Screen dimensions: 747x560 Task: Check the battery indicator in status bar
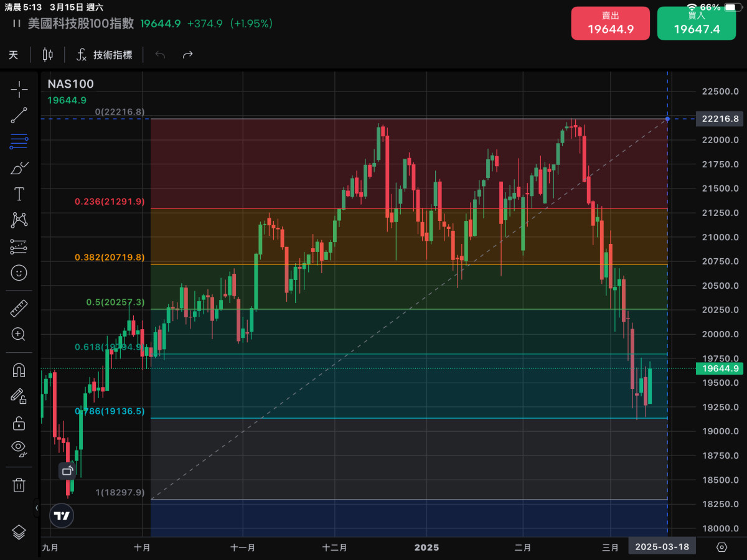coord(733,7)
